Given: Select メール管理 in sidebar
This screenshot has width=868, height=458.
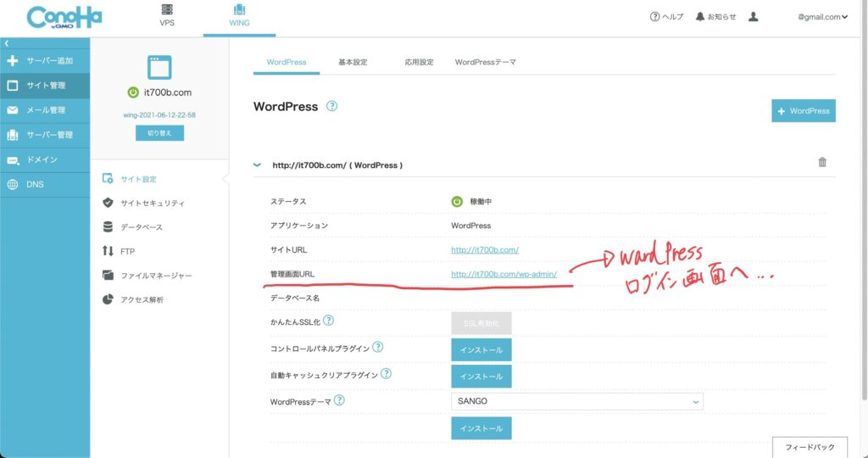Looking at the screenshot, I should pyautogui.click(x=45, y=110).
